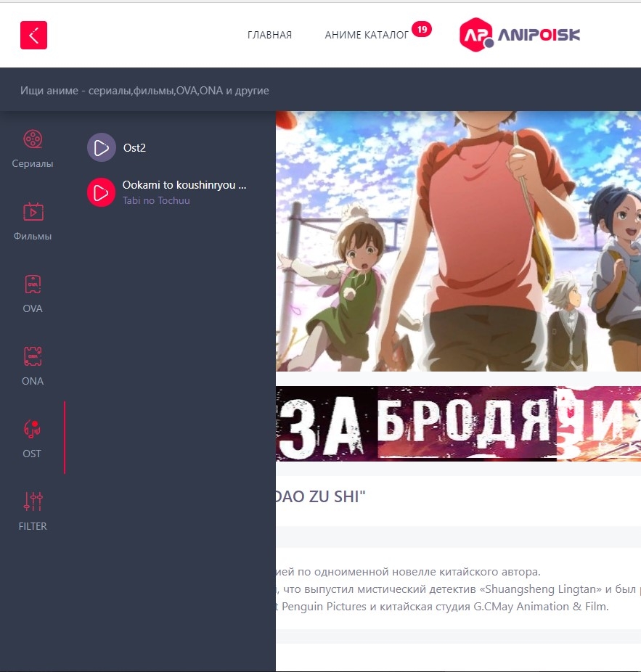Click the AniPoisk logo
641x672 pixels.
tap(519, 35)
